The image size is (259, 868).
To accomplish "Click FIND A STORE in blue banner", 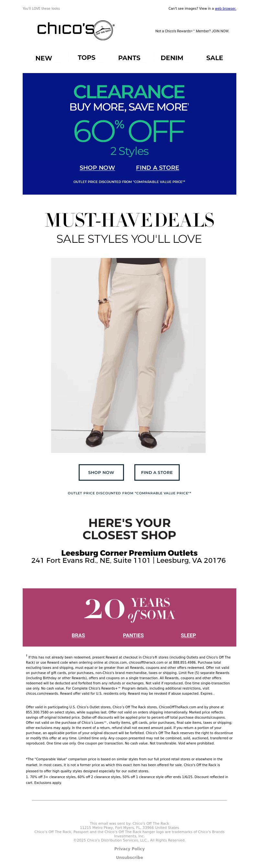I will tap(157, 168).
